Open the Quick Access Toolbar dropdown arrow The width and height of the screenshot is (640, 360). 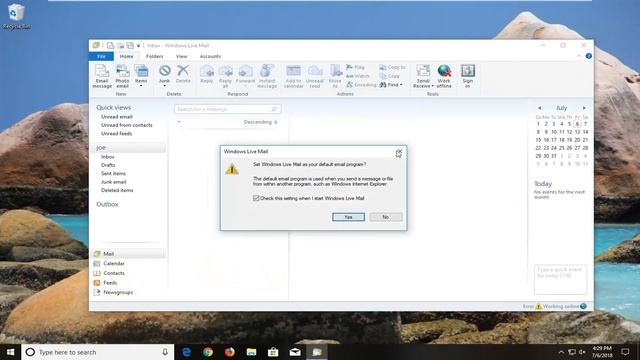138,46
